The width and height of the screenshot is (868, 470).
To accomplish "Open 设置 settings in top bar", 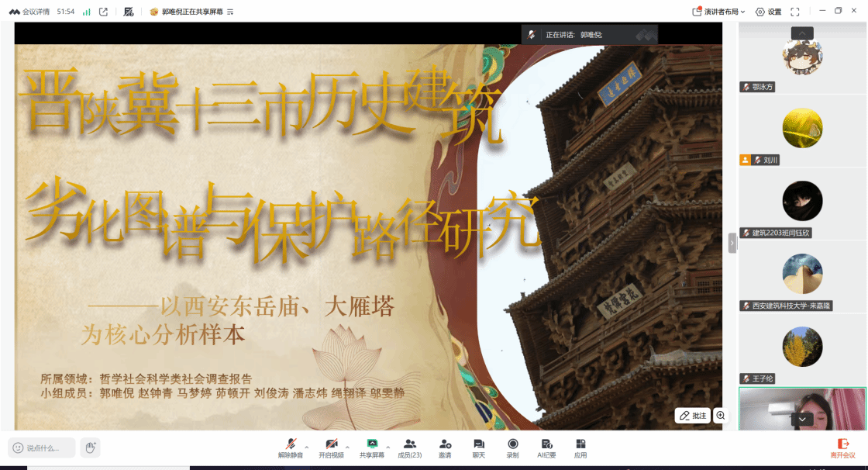I will pyautogui.click(x=768, y=12).
